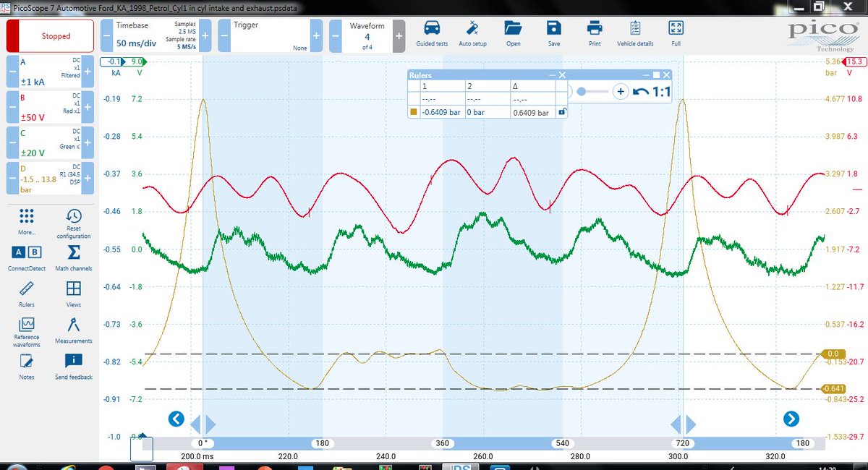Click Send feedback icon

pyautogui.click(x=73, y=361)
